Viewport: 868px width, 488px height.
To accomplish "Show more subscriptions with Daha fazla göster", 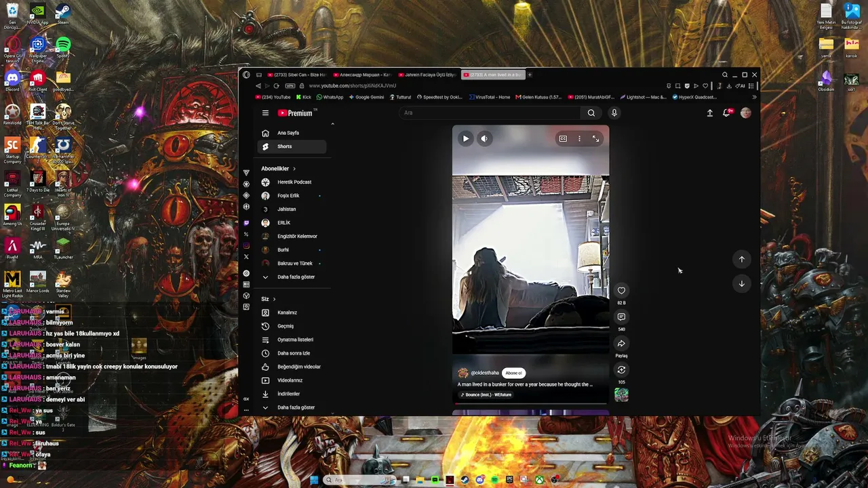I will 293,277.
